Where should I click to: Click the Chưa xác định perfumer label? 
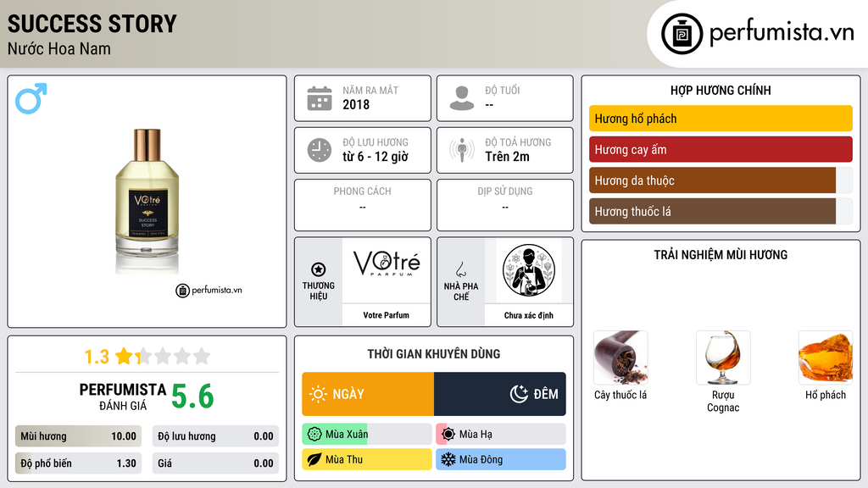point(529,315)
